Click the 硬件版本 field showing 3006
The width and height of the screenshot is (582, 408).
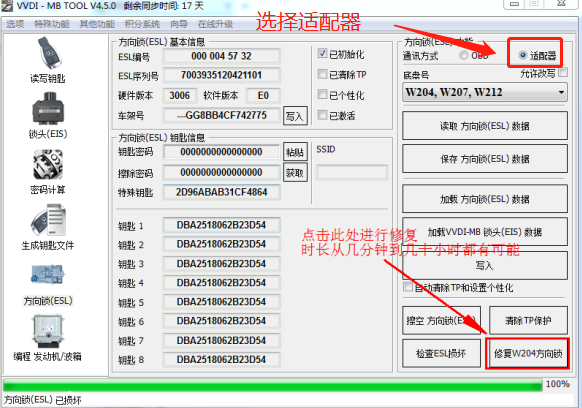[x=180, y=96]
